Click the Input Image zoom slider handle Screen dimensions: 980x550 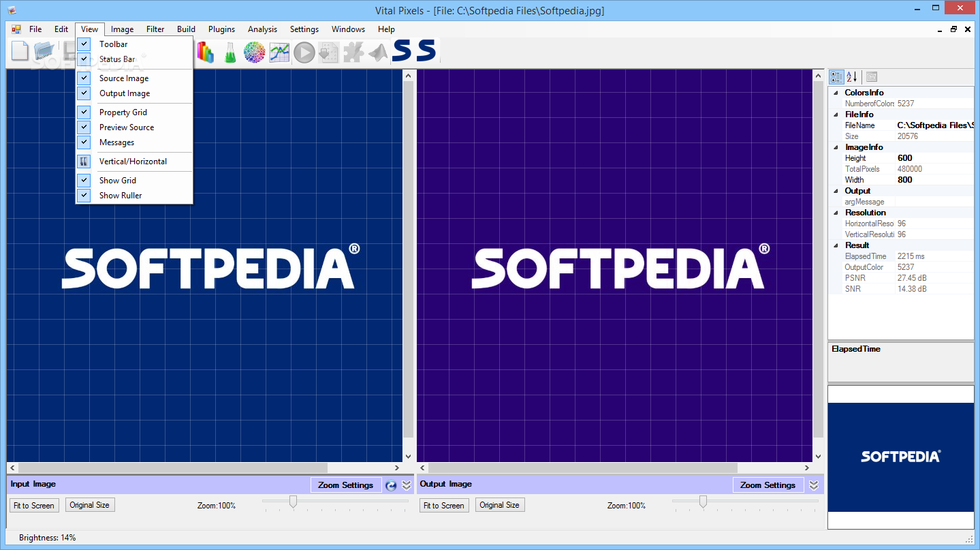point(293,502)
